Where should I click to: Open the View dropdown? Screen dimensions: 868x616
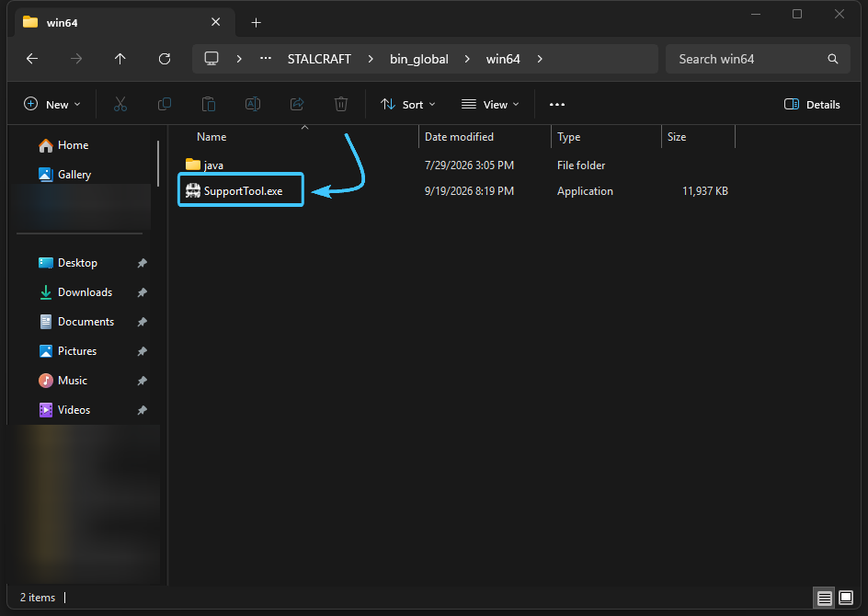pyautogui.click(x=490, y=104)
